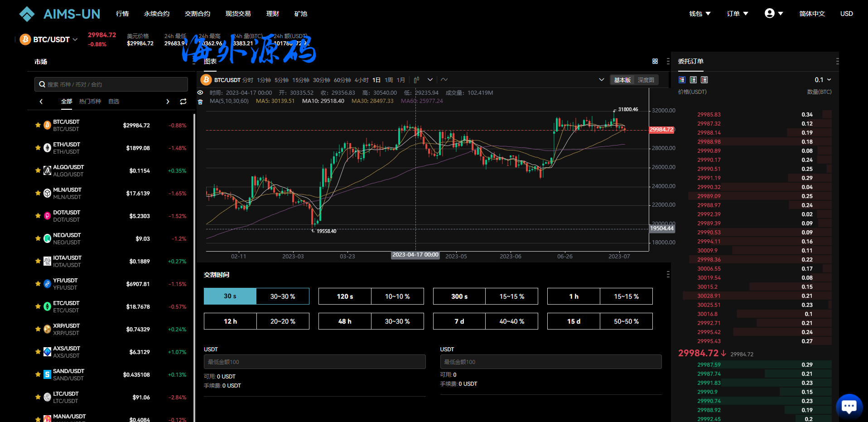868x422 pixels.
Task: Open the candlestick chart style icon
Action: click(x=416, y=80)
